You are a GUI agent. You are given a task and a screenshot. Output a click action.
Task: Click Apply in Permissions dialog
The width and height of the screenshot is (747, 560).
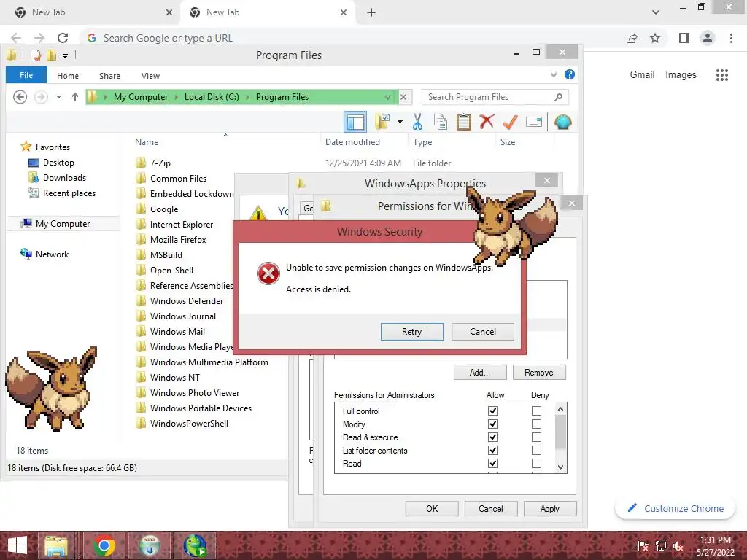click(x=550, y=508)
